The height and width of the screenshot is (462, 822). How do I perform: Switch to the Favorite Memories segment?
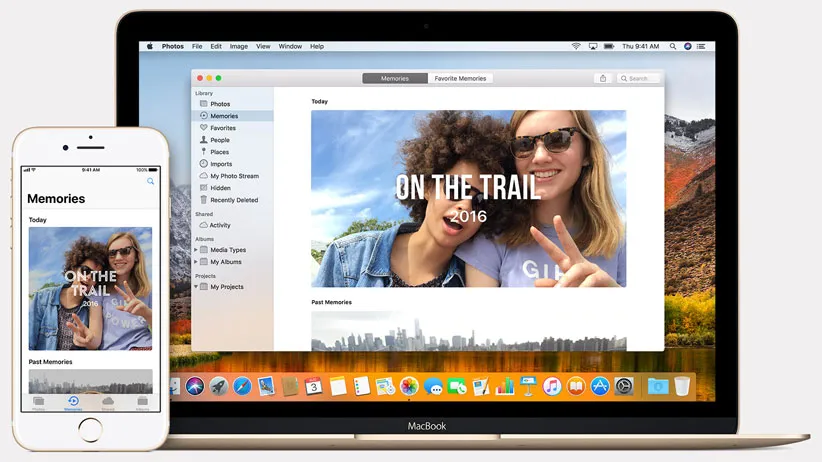pos(460,78)
